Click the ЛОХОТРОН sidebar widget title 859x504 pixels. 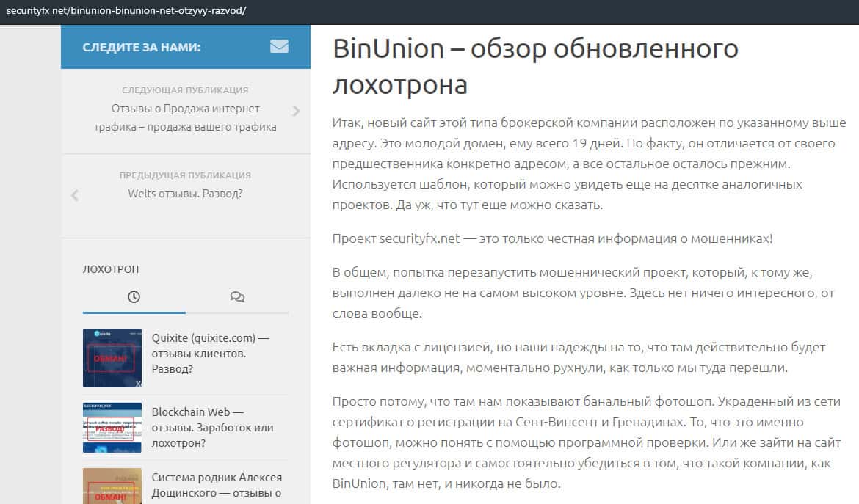click(111, 269)
